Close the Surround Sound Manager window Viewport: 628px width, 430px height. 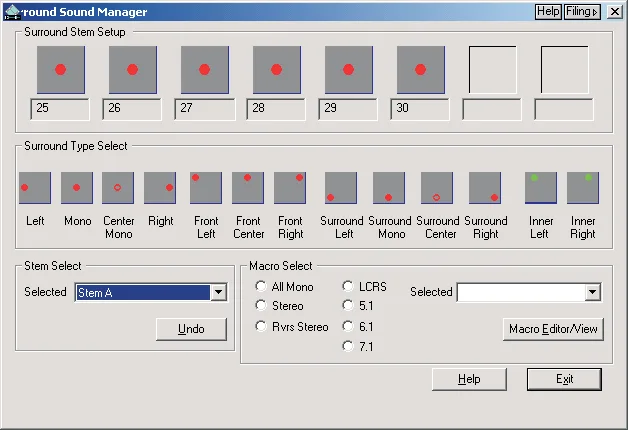tap(614, 12)
